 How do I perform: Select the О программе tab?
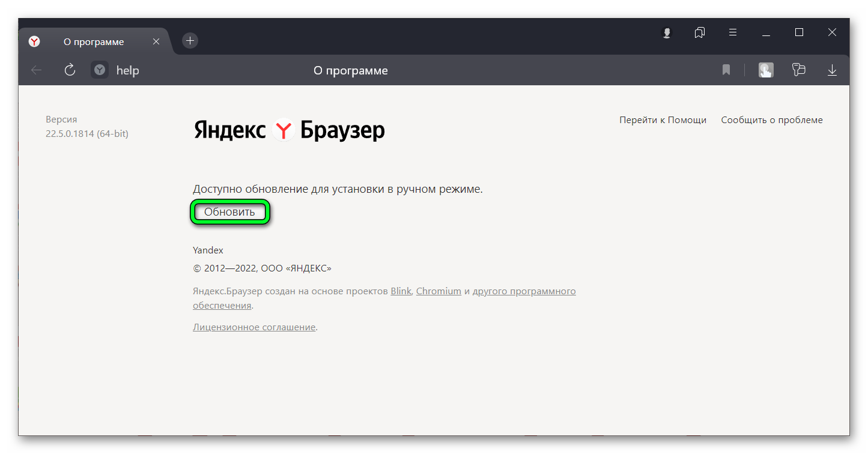(94, 42)
